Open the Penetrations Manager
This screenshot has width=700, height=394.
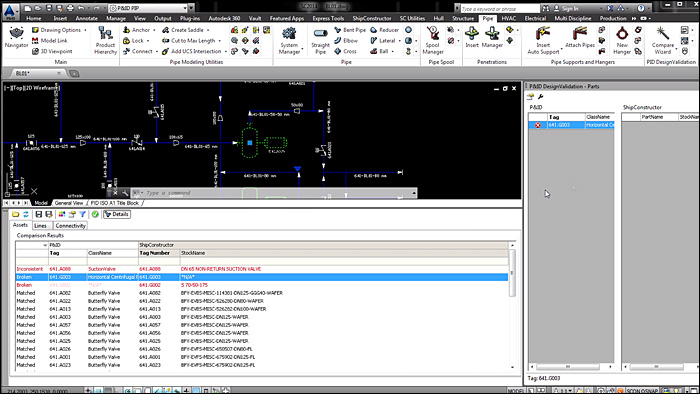492,37
